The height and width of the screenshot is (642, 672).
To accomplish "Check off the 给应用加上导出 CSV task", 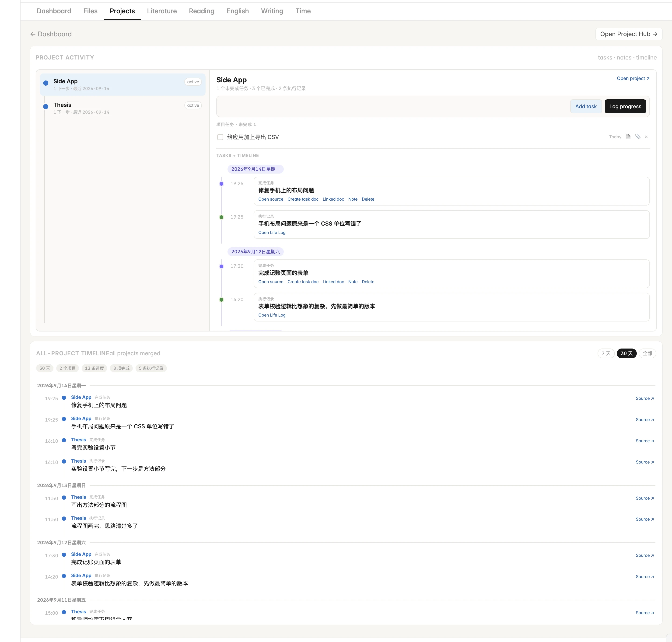I will (x=220, y=137).
